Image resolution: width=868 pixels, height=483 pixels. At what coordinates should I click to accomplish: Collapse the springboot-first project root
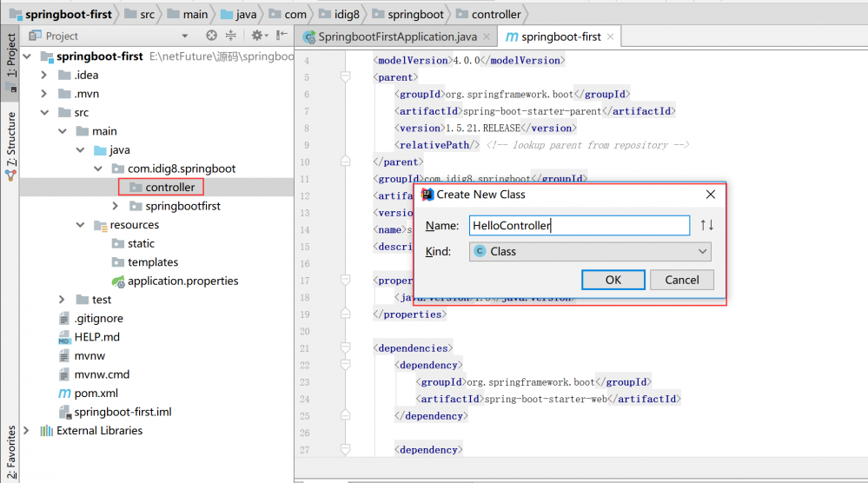[27, 56]
